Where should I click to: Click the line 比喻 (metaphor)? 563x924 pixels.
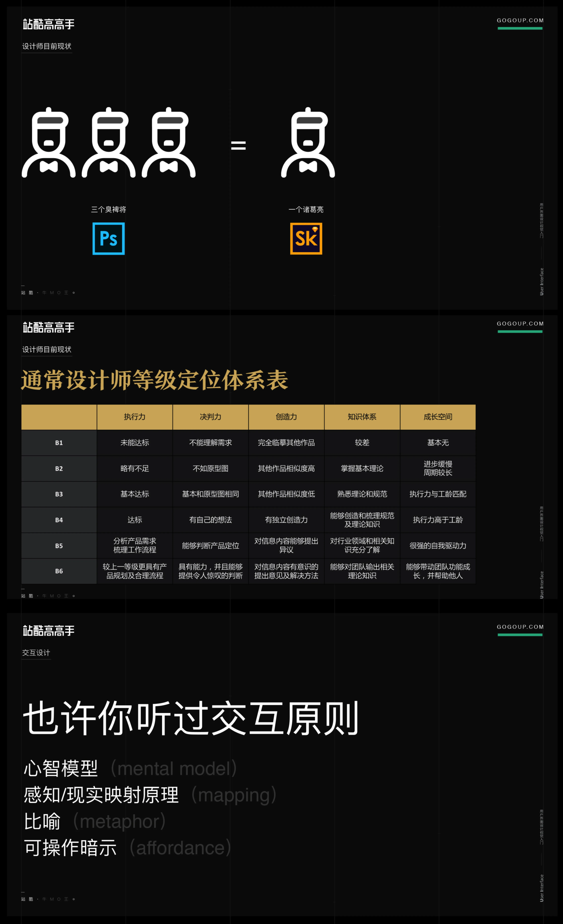[95, 821]
